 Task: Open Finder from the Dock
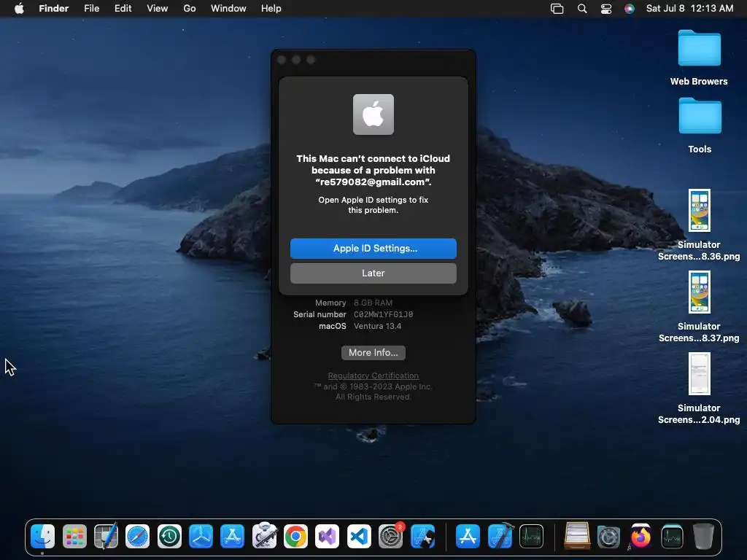point(43,536)
